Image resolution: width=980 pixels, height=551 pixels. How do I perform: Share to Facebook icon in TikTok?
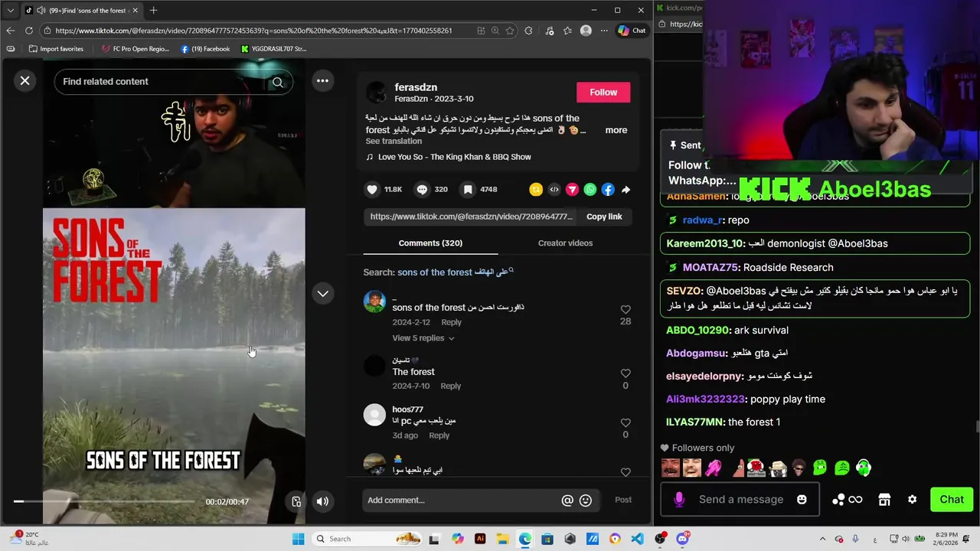(x=608, y=190)
